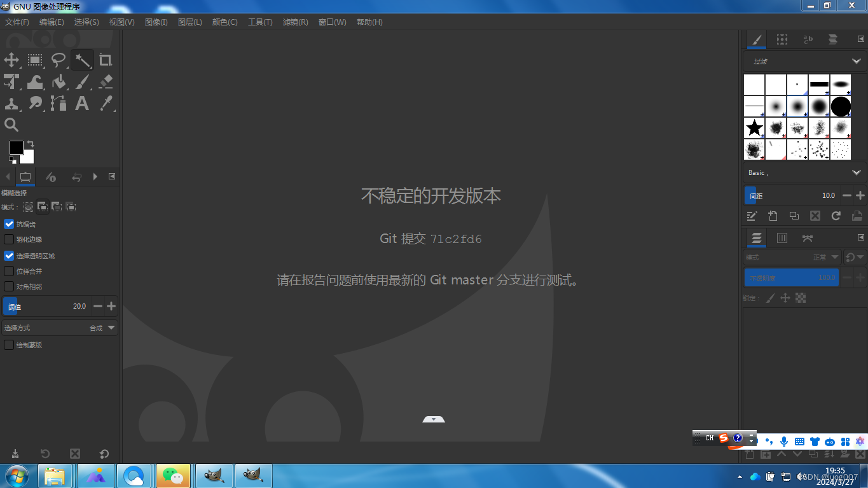
Task: Enable the 羽化边缘 feather edges checkbox
Action: pyautogui.click(x=9, y=239)
